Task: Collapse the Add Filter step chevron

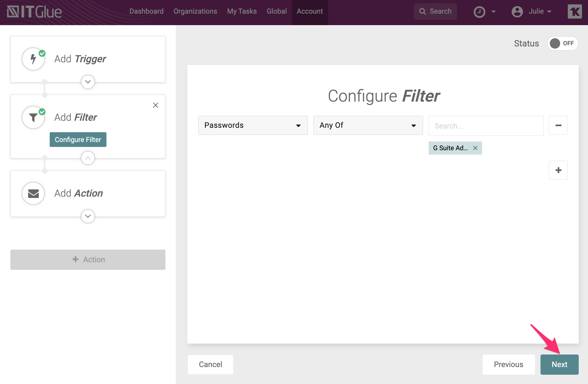Action: [x=88, y=158]
